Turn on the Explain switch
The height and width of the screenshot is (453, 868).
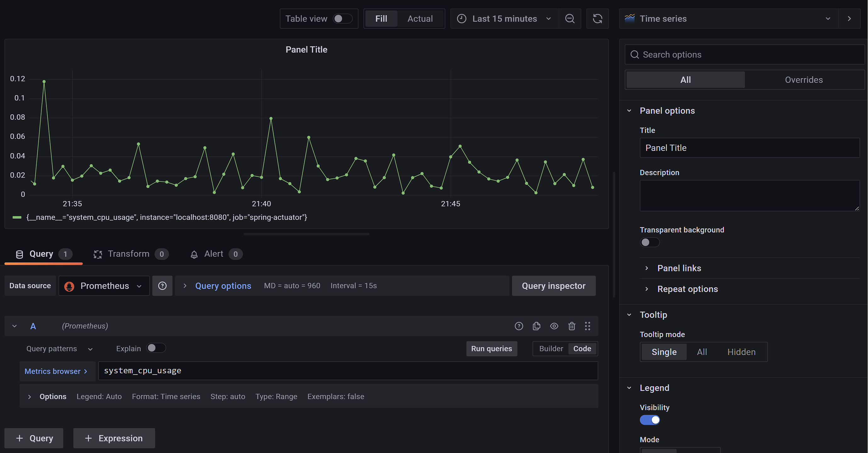click(x=156, y=348)
